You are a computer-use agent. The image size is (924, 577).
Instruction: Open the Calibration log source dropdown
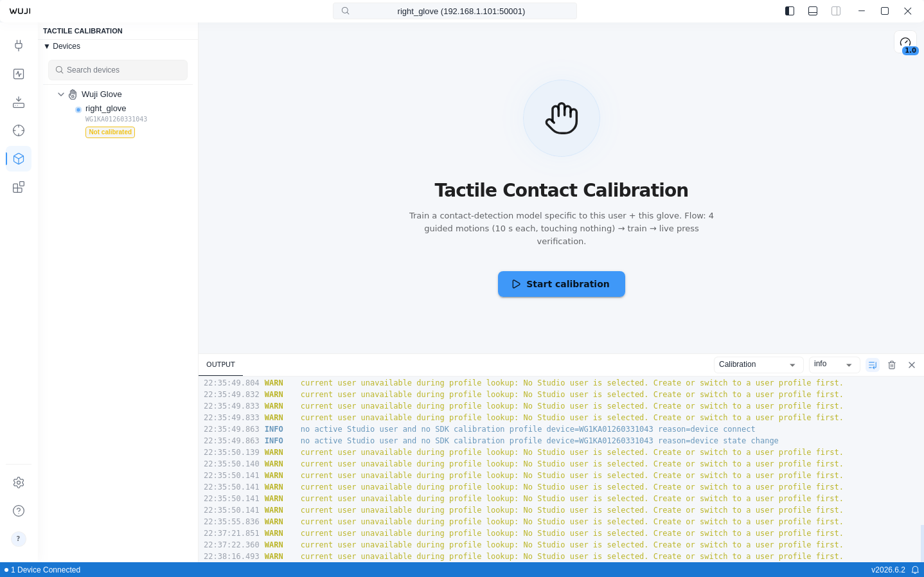[759, 364]
